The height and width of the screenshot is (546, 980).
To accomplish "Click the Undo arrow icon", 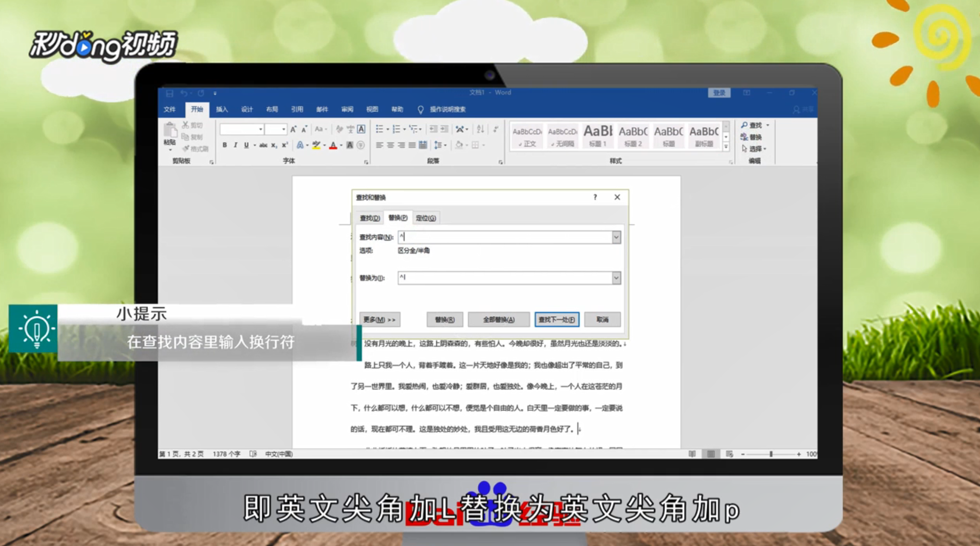I will pos(184,93).
